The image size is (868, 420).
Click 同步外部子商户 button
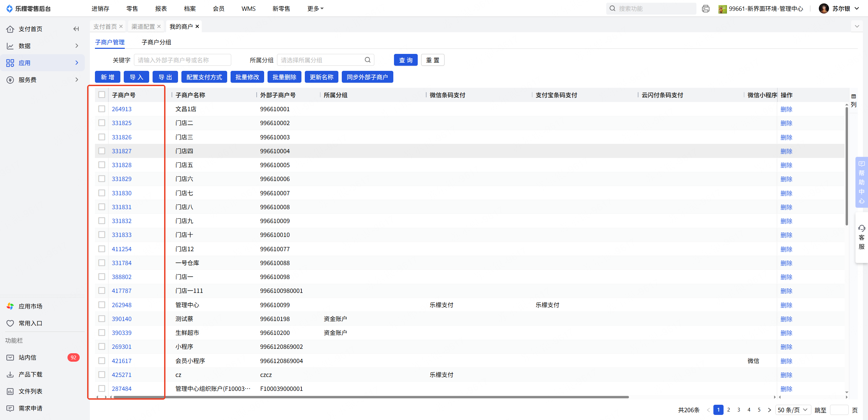[x=367, y=77]
